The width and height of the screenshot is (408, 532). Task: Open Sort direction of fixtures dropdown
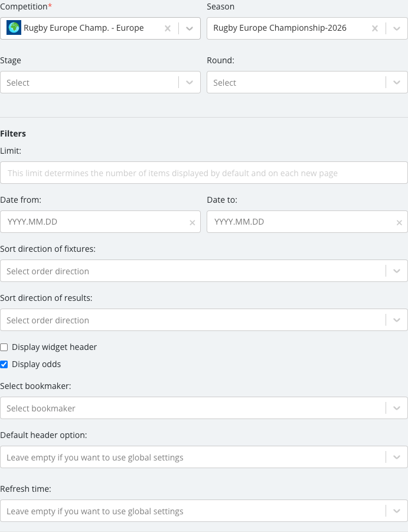point(204,271)
